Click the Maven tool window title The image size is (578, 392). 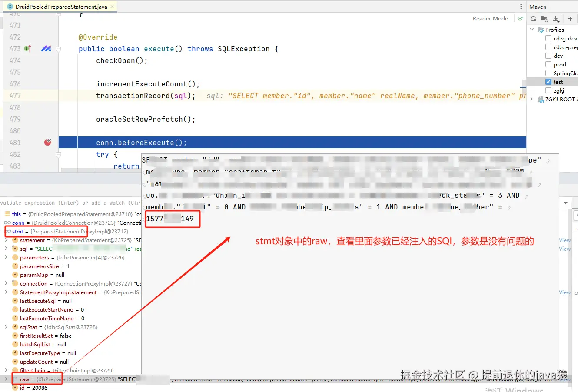[538, 7]
